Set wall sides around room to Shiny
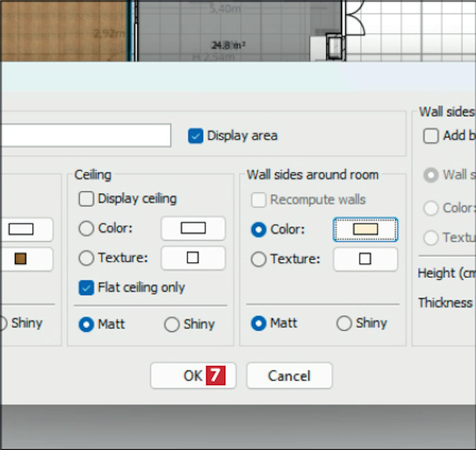Screen dimensions: 476x450 pyautogui.click(x=344, y=323)
